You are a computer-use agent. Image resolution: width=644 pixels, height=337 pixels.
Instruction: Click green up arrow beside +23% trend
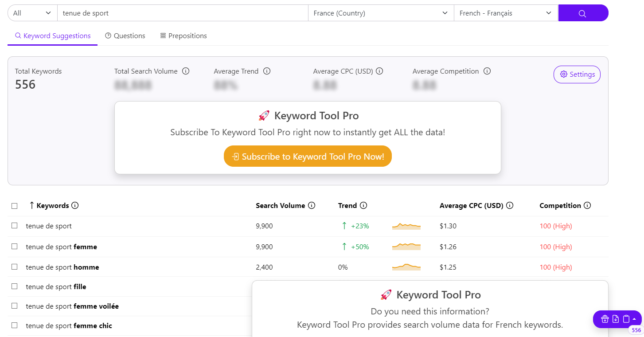pyautogui.click(x=344, y=226)
